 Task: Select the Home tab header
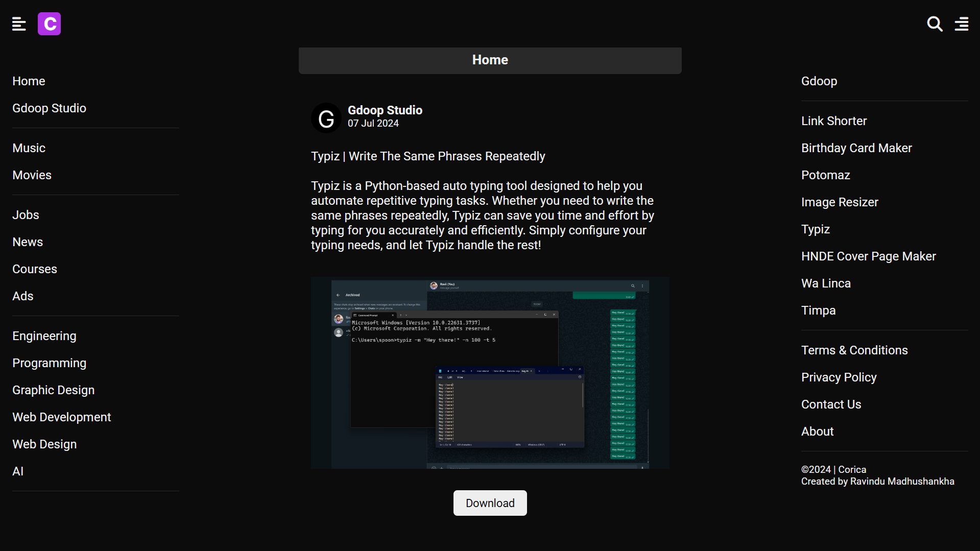(x=490, y=60)
